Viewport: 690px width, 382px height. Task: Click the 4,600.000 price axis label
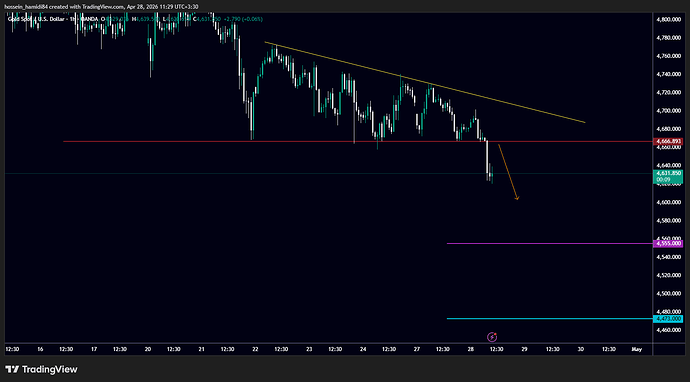tap(669, 202)
